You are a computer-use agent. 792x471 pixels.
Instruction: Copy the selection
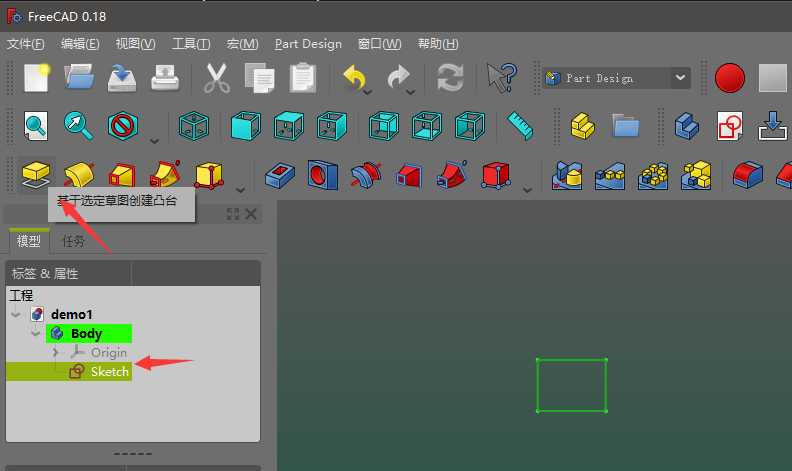(260, 78)
